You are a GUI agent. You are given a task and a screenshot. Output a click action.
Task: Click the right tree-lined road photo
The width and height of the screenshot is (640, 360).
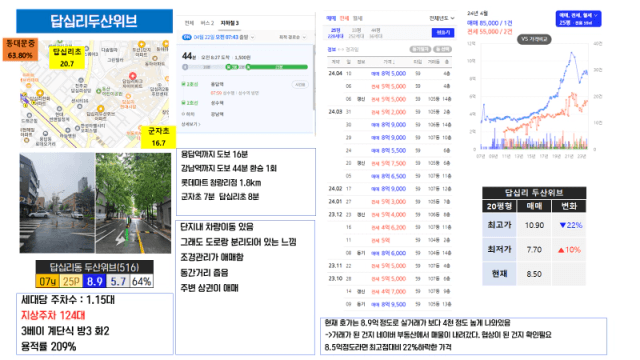pyautogui.click(x=133, y=203)
